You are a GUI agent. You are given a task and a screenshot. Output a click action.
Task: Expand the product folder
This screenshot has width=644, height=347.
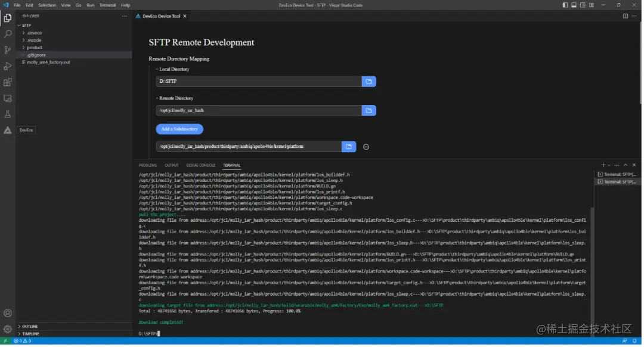pos(23,48)
